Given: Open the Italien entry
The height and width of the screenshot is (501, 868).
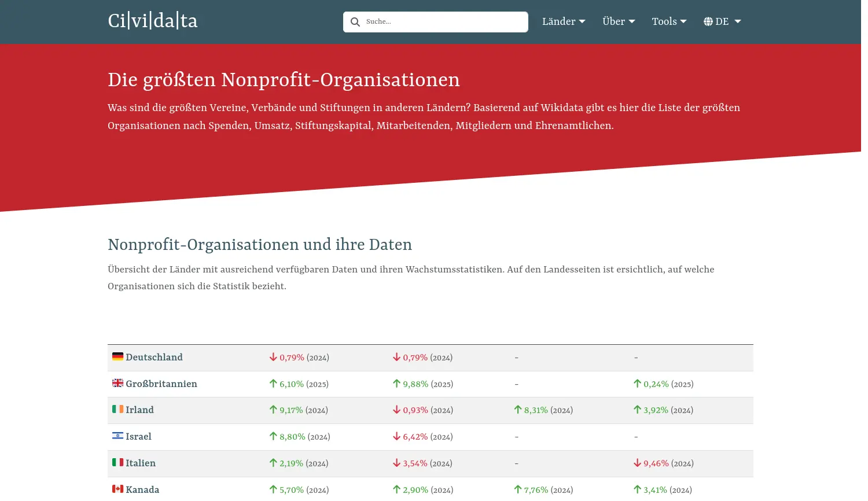Looking at the screenshot, I should [141, 463].
